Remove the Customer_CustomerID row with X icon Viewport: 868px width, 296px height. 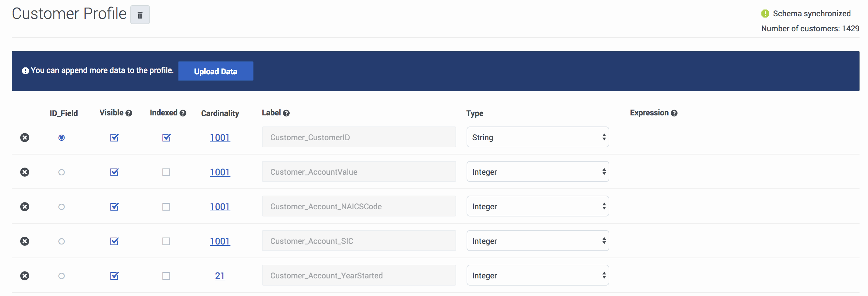click(x=24, y=138)
